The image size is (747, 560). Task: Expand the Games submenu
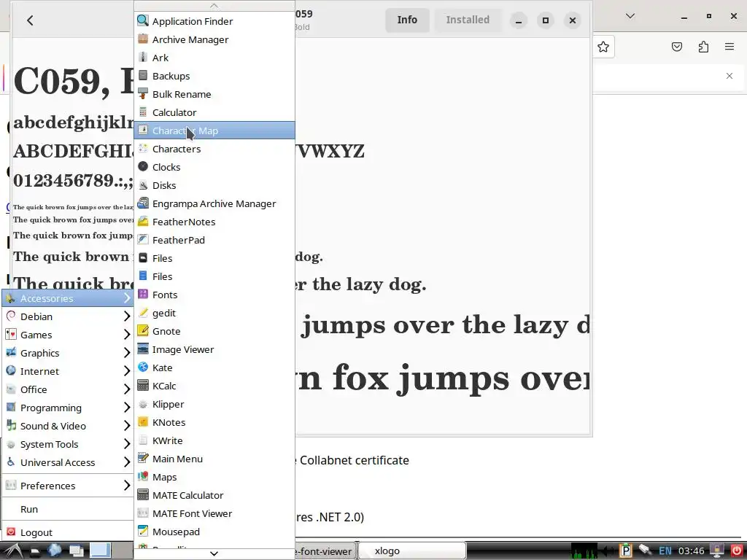coord(68,335)
